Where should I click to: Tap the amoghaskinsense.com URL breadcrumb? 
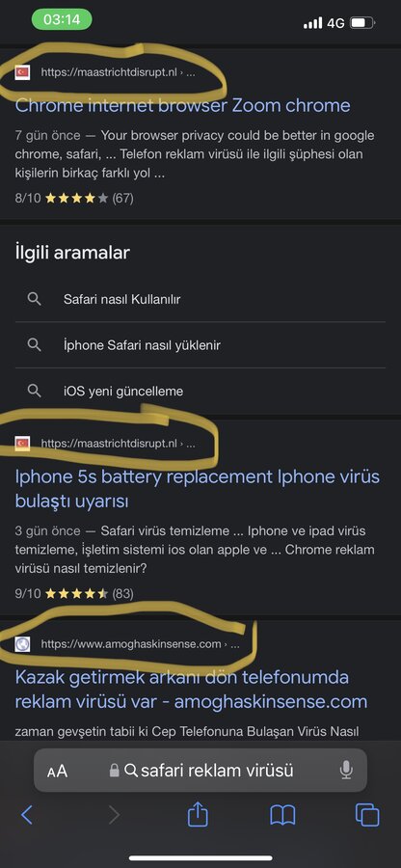coord(140,644)
